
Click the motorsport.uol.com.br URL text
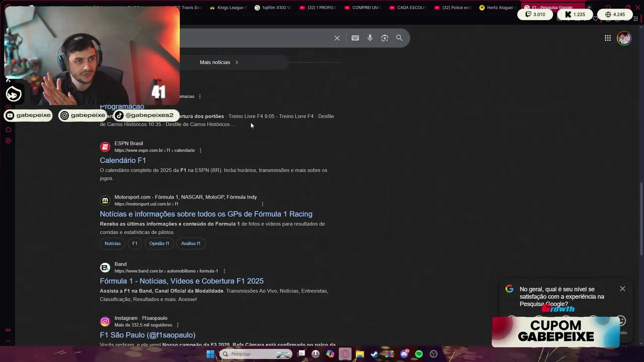[146, 204]
